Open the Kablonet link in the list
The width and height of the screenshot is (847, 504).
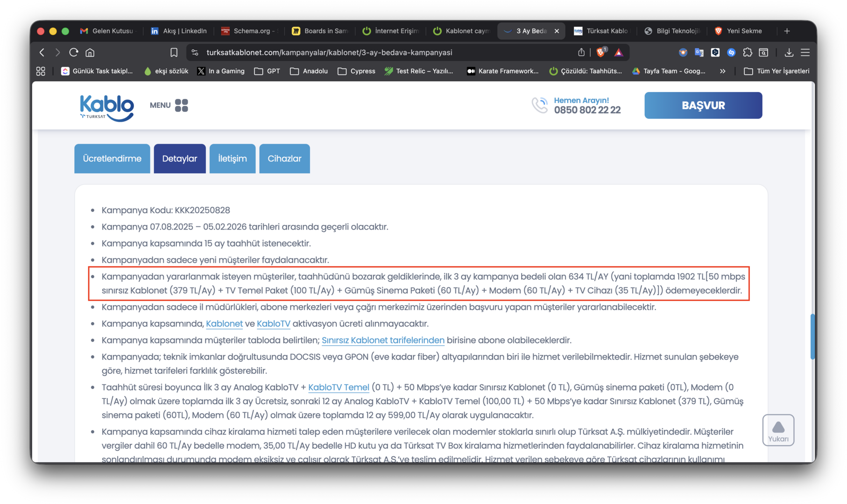pyautogui.click(x=224, y=323)
